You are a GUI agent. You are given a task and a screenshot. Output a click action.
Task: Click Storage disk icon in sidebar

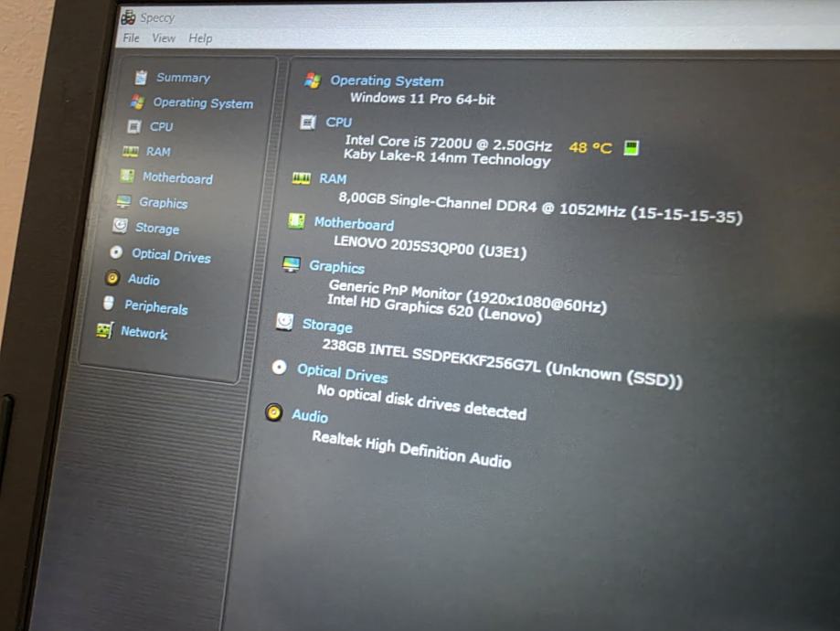[120, 226]
